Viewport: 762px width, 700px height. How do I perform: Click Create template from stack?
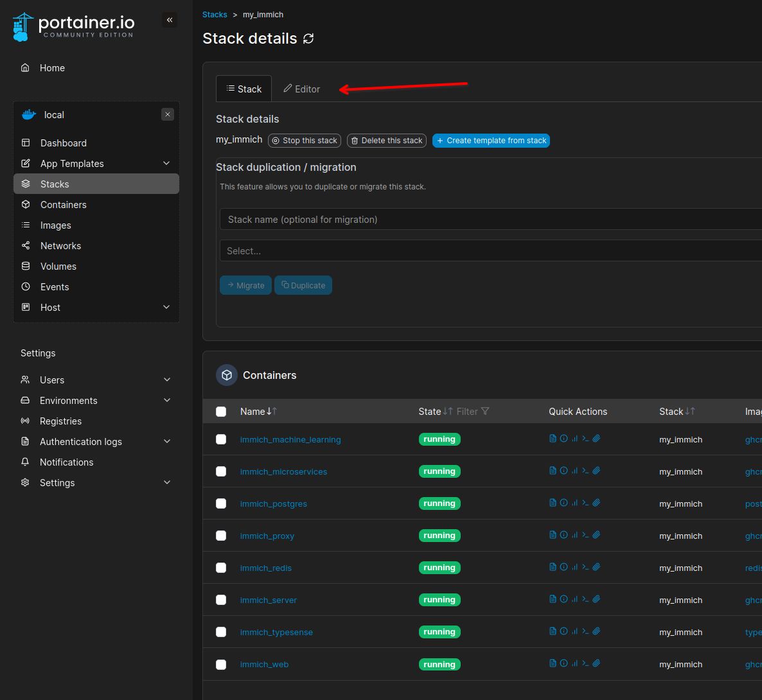coord(491,141)
